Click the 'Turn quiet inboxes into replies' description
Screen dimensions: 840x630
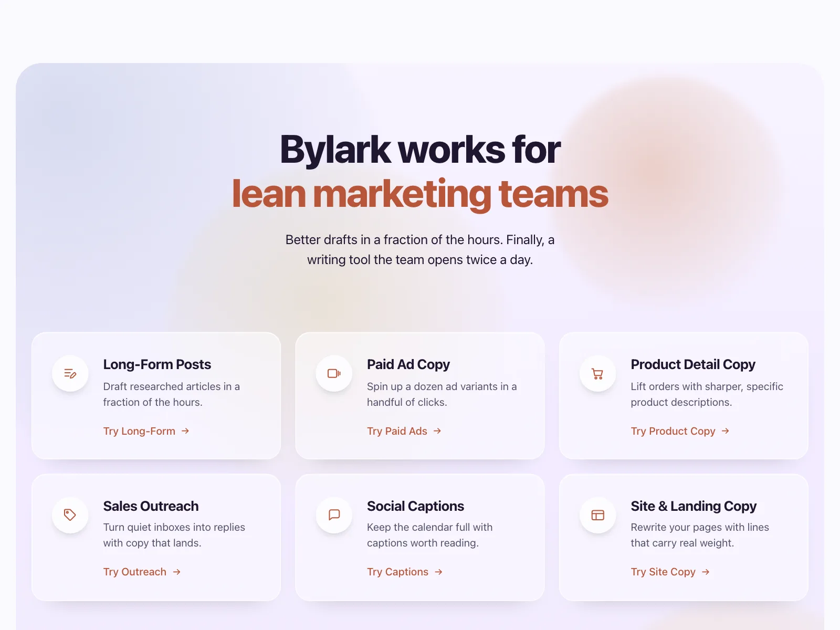[x=174, y=535]
